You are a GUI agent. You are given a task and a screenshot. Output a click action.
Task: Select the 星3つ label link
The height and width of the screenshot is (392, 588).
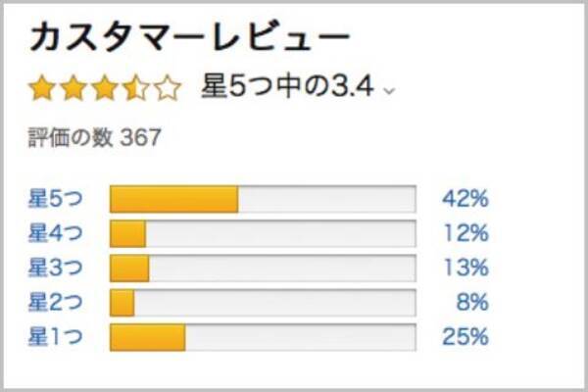coord(56,268)
